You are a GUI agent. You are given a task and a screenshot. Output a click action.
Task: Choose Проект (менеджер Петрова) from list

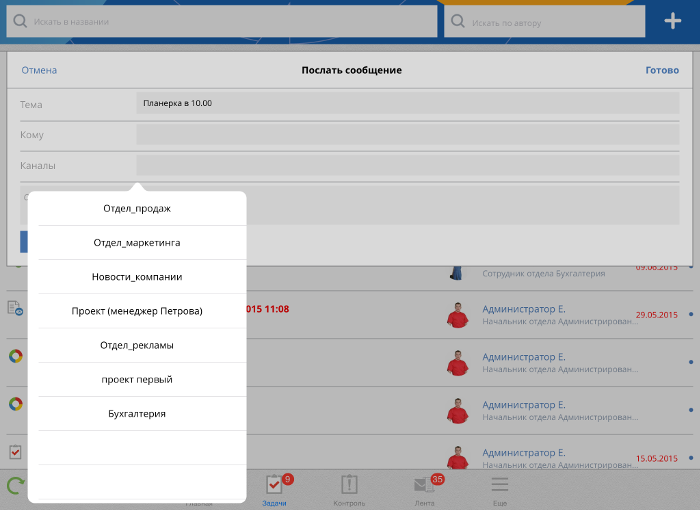(x=137, y=311)
